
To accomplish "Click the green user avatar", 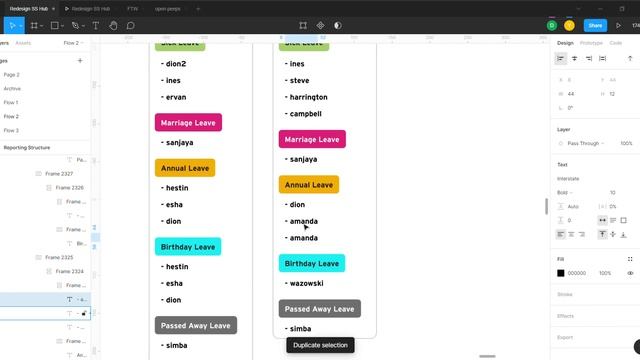I will [552, 25].
